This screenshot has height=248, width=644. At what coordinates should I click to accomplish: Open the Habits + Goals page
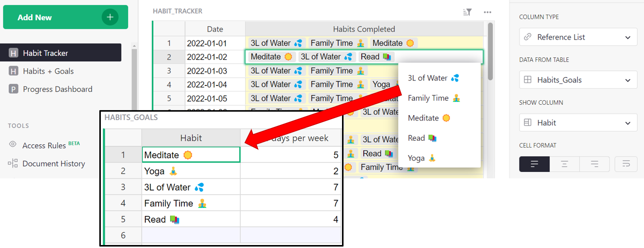pos(48,71)
